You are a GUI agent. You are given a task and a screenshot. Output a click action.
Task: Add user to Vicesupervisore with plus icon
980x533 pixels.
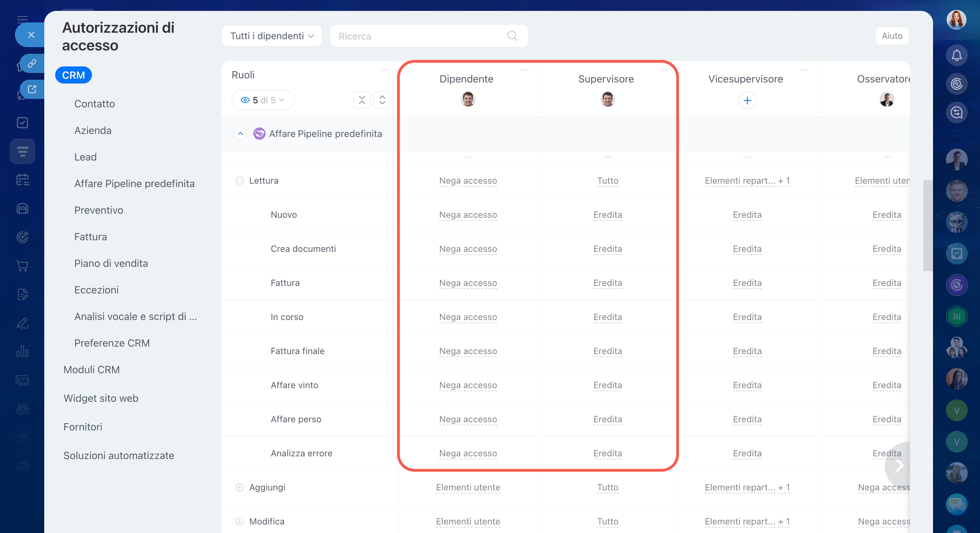pyautogui.click(x=747, y=101)
